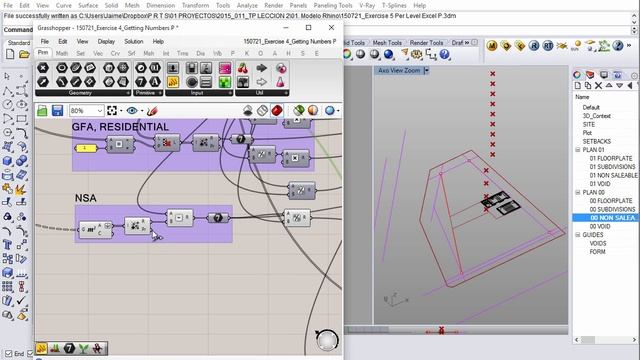The width and height of the screenshot is (640, 360).
Task: Collapse the PLAN 01 layer group
Action: pyautogui.click(x=578, y=150)
